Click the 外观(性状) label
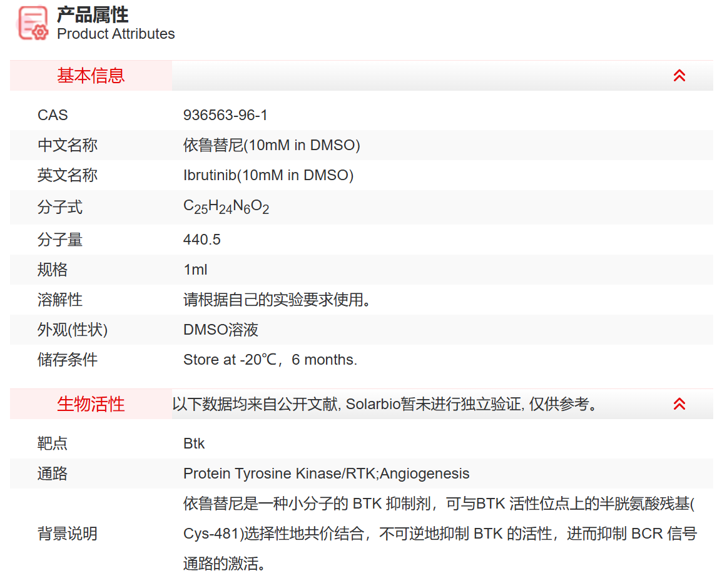 point(73,330)
